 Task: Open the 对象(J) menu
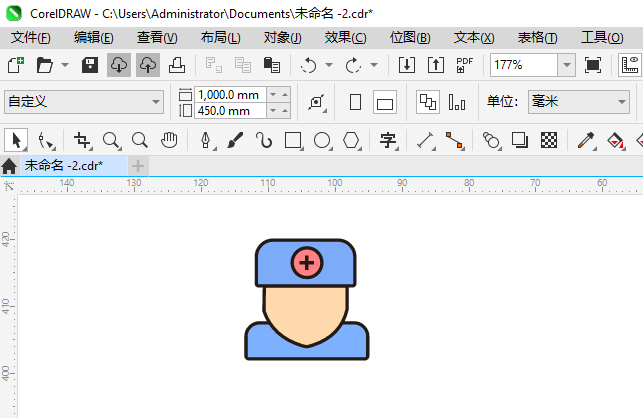pyautogui.click(x=283, y=38)
